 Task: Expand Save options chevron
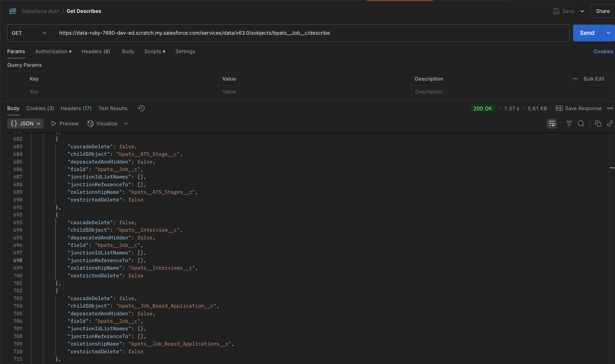[582, 11]
